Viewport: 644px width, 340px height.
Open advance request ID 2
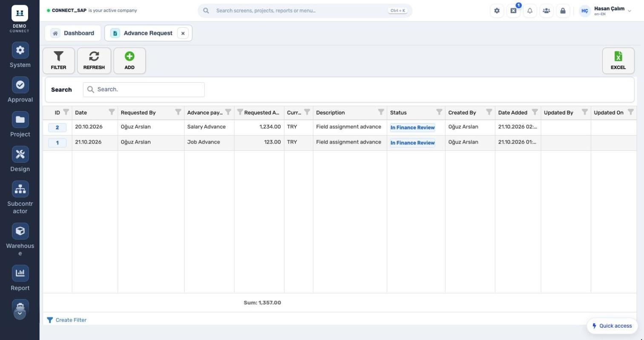point(57,127)
